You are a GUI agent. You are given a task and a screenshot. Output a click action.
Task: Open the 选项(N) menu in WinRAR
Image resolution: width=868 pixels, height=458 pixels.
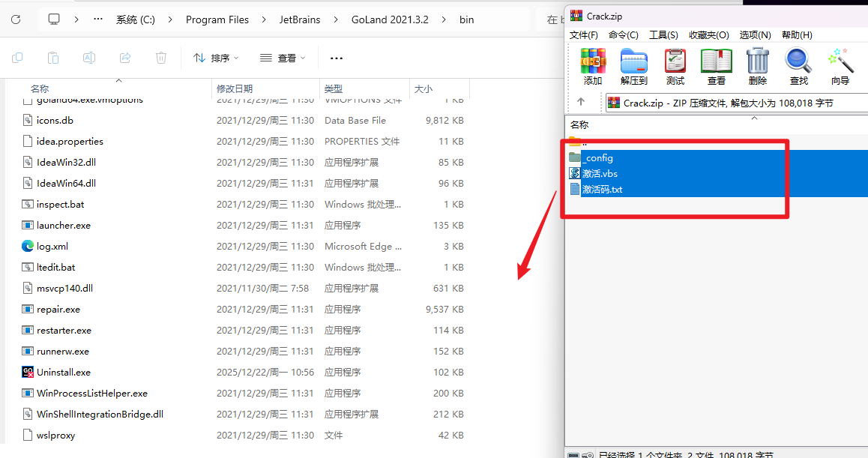(755, 35)
